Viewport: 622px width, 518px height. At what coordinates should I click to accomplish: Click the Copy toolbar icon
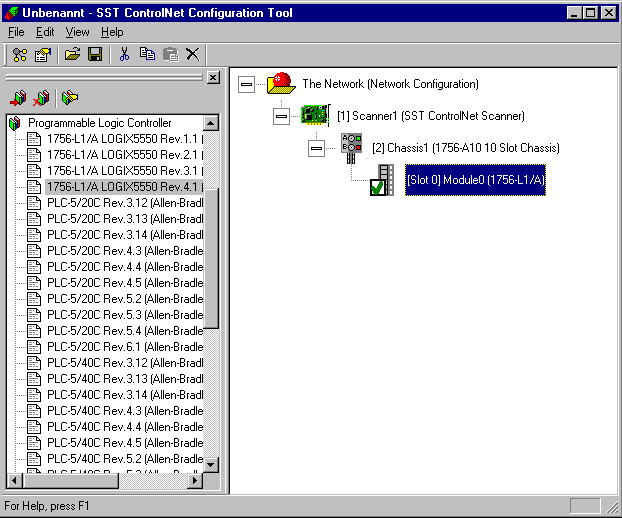147,54
